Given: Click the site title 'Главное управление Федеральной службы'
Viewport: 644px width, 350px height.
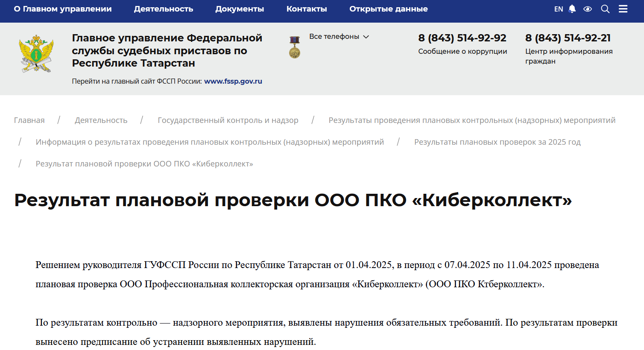Looking at the screenshot, I should pos(167,50).
